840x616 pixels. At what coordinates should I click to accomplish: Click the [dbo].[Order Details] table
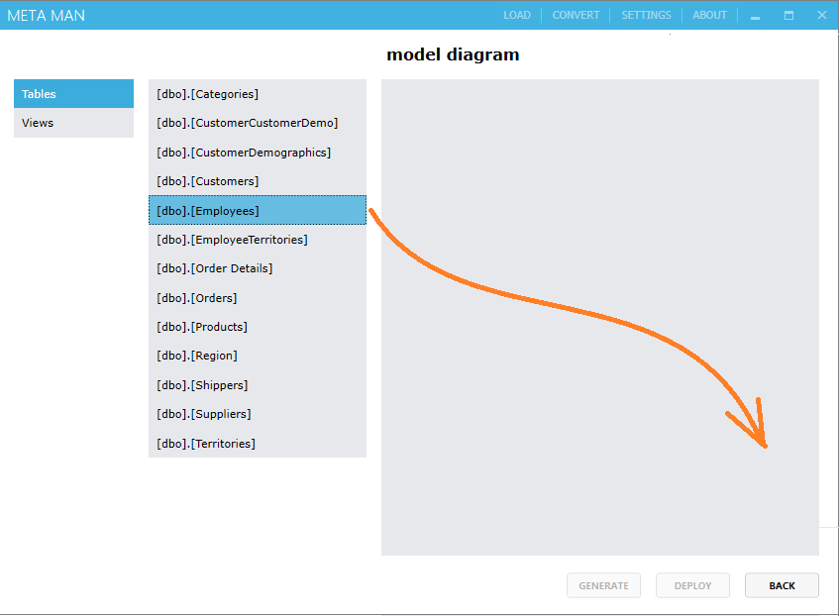pos(258,268)
